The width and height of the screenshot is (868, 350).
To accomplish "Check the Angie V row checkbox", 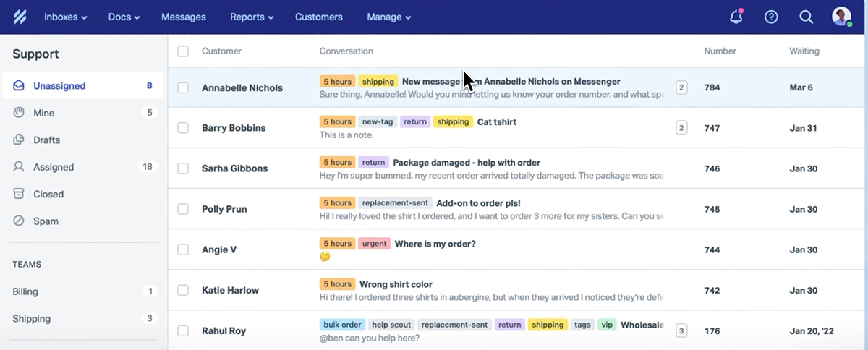I will coord(183,249).
